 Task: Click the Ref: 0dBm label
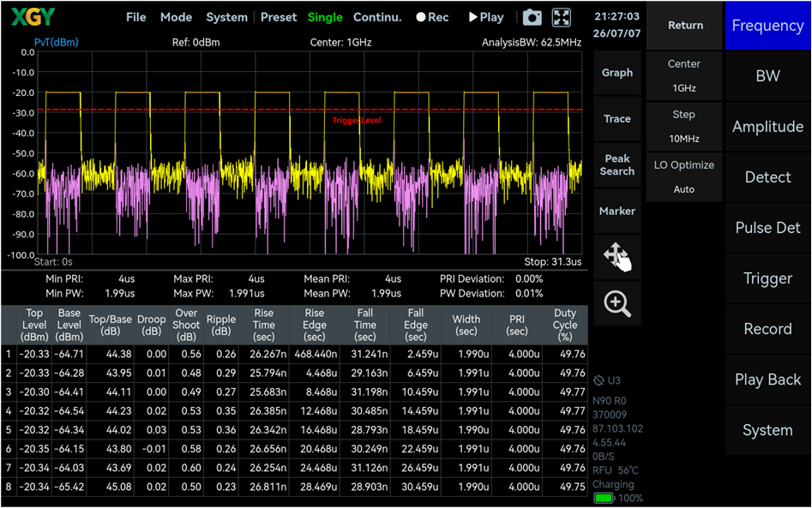coord(195,43)
